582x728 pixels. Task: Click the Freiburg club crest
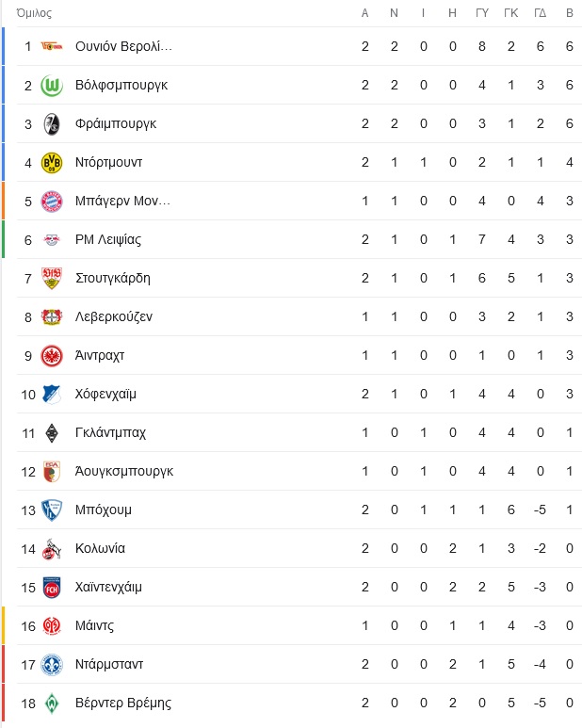pyautogui.click(x=52, y=124)
